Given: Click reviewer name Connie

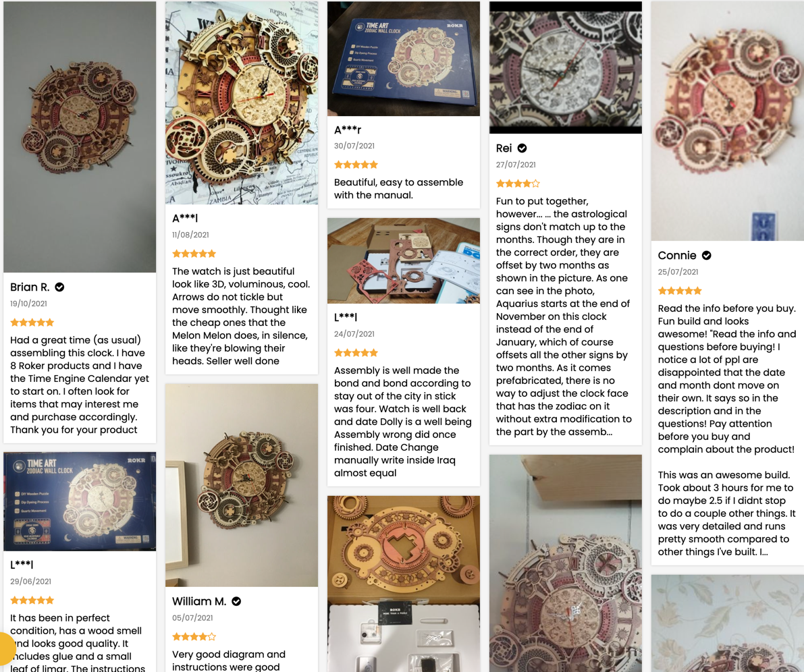Looking at the screenshot, I should 677,256.
